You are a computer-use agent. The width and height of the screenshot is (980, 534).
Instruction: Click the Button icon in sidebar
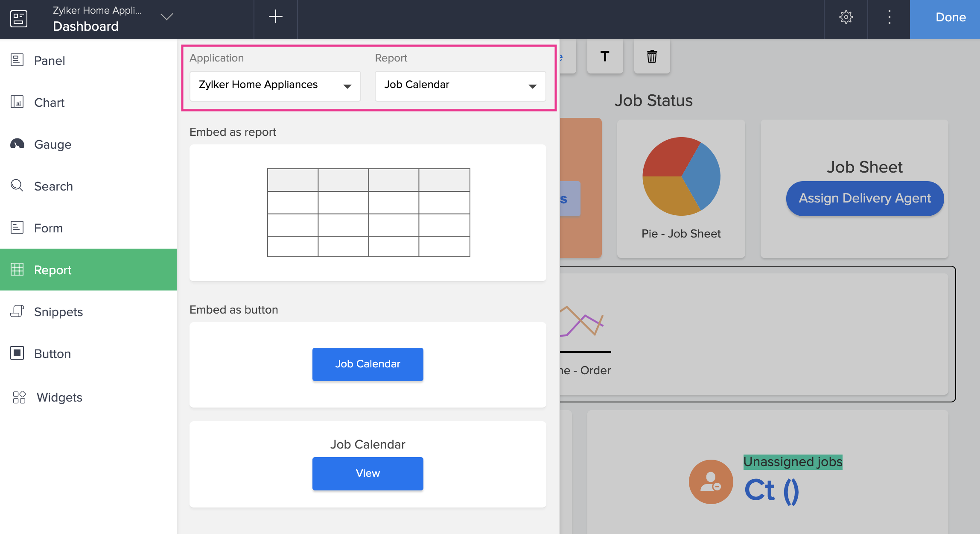coord(17,353)
